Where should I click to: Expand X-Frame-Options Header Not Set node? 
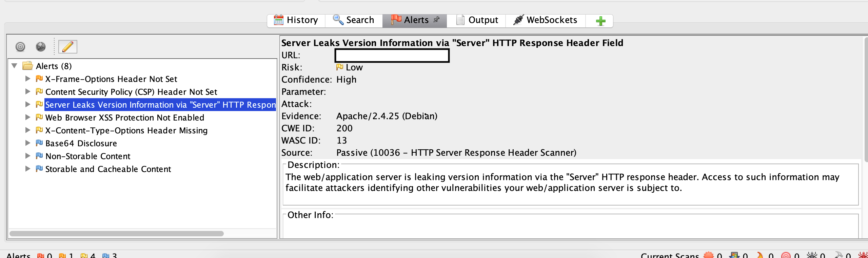point(28,79)
